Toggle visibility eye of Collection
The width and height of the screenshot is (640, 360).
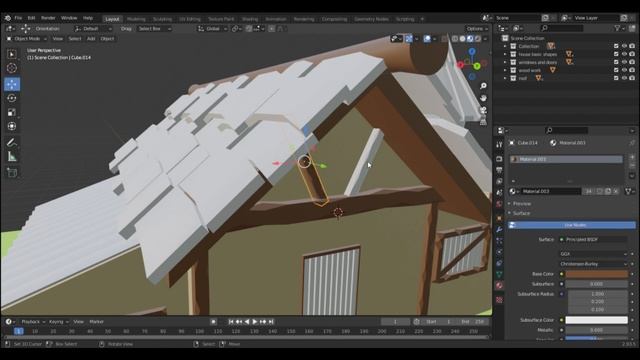click(x=624, y=46)
